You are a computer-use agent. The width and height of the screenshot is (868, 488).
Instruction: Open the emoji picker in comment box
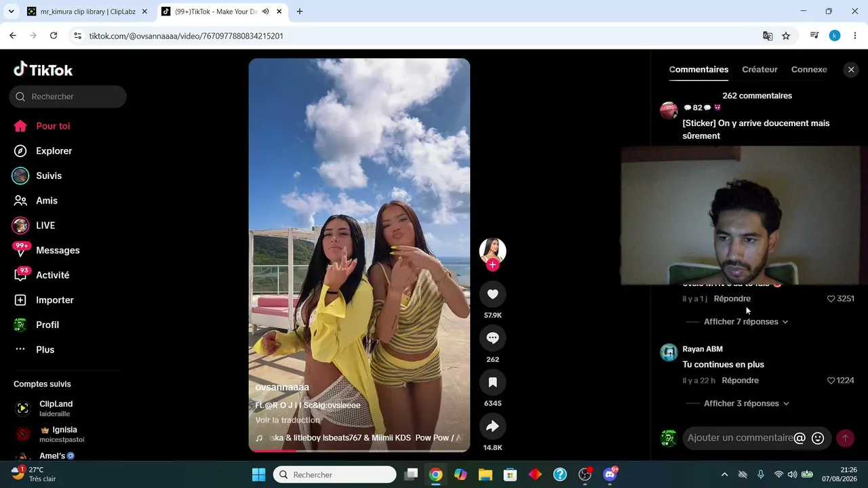[818, 438]
